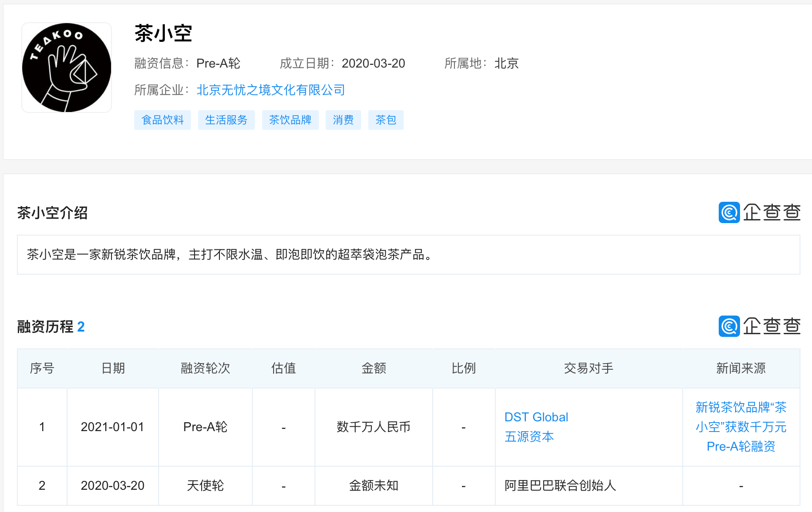Click the date cell 2020-03-20 in table

pos(112,486)
